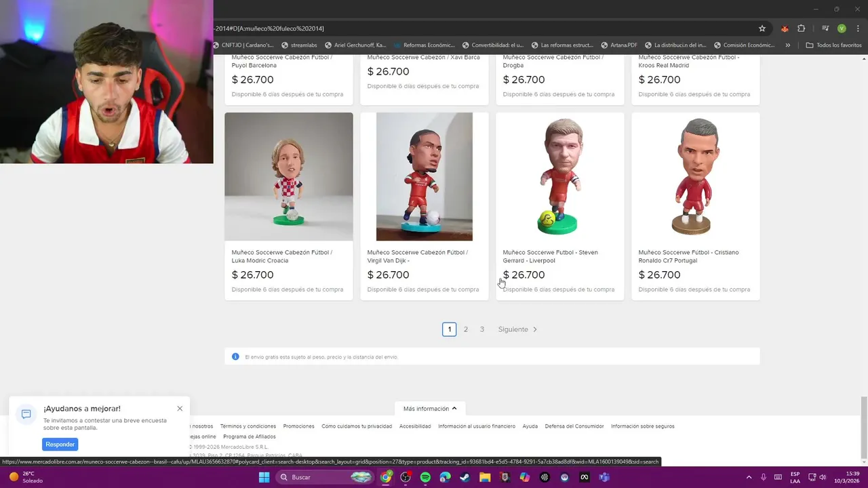
Task: Open Información sobre seguros link
Action: pos(643,426)
